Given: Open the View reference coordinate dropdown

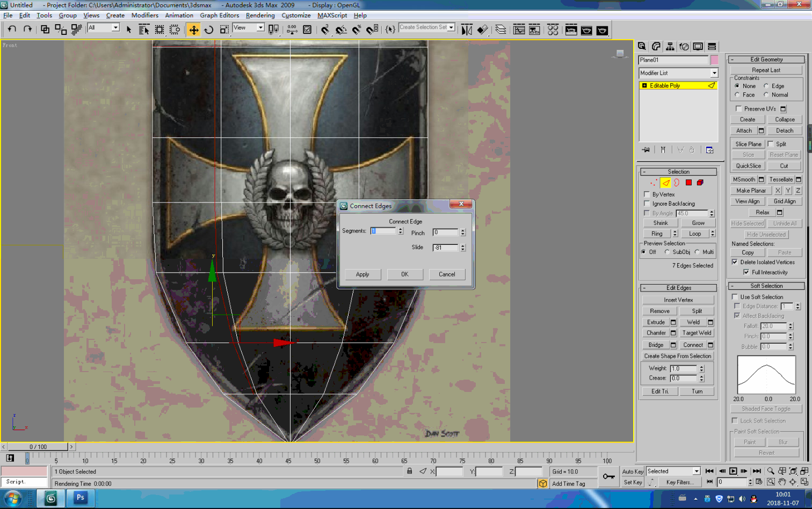Looking at the screenshot, I should [260, 28].
